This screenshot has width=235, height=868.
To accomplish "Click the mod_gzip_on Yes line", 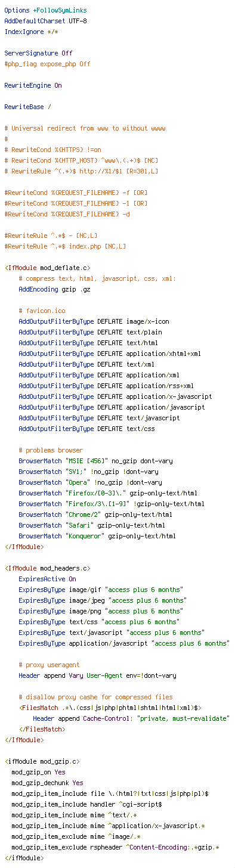I will pos(39,772).
